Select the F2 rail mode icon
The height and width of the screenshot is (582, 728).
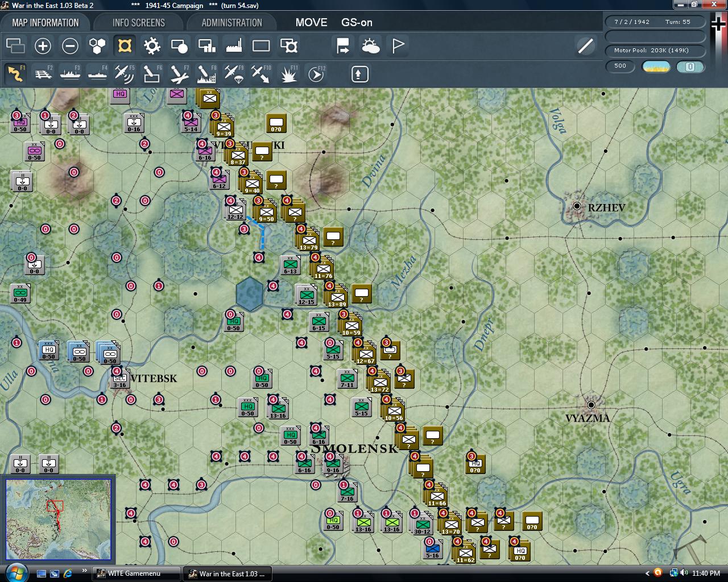point(43,74)
